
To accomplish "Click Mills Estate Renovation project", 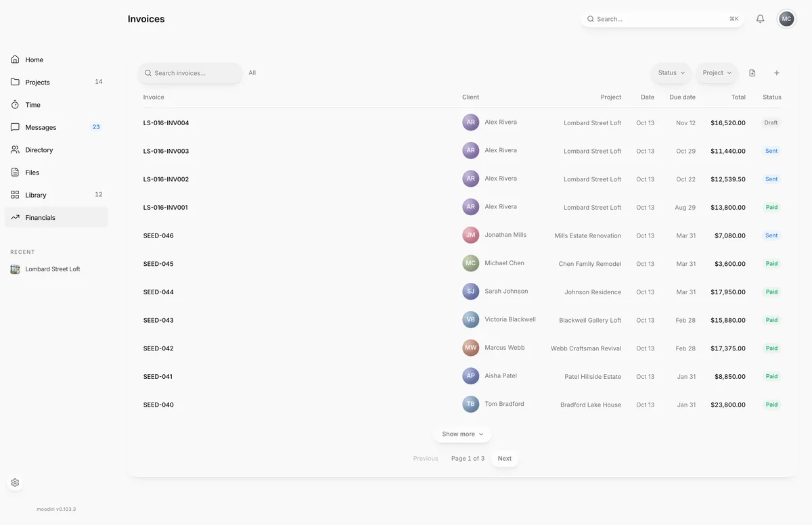I will point(587,236).
